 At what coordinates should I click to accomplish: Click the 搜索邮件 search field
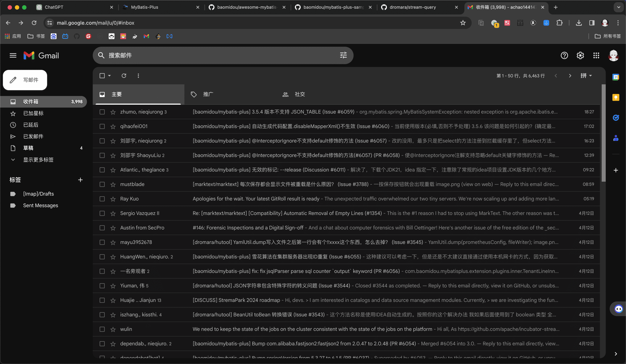point(219,55)
